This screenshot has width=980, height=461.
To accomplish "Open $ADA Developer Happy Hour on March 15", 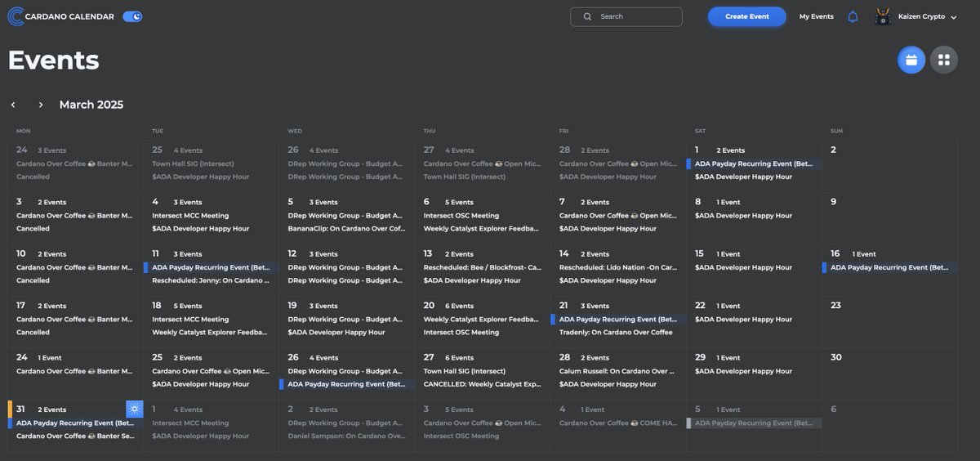I will pos(743,267).
